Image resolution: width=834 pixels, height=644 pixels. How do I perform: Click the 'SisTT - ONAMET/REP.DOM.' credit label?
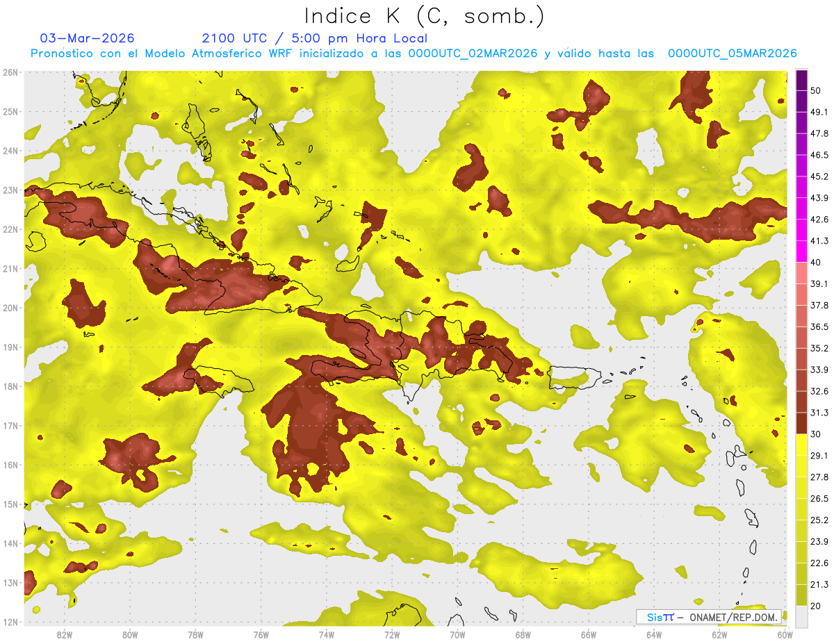pyautogui.click(x=708, y=616)
